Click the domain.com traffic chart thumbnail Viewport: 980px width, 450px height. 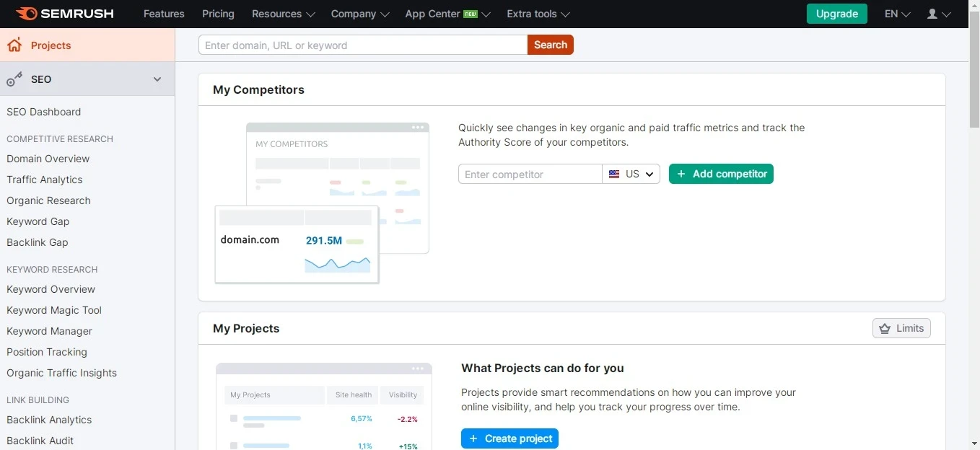pyautogui.click(x=337, y=264)
